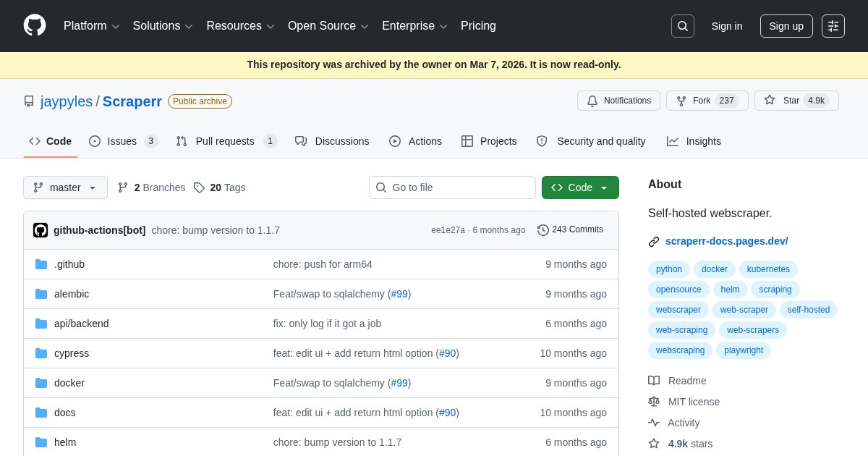Click the MIT license scale icon
This screenshot has width=868, height=456.
(654, 402)
